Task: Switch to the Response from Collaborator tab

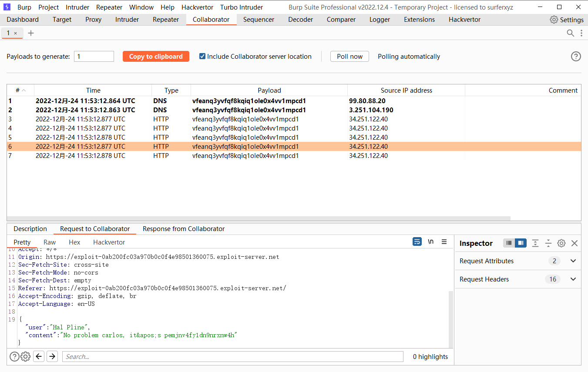Action: coord(184,228)
